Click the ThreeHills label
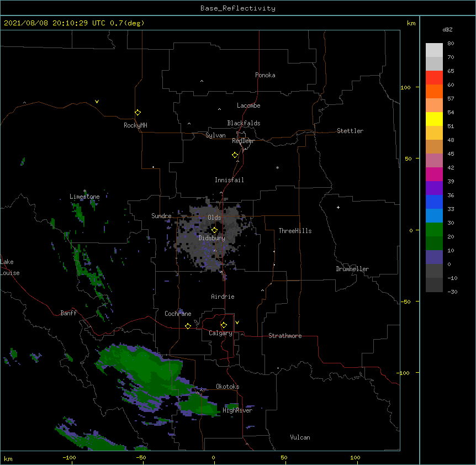Image resolution: width=476 pixels, height=465 pixels. [295, 231]
